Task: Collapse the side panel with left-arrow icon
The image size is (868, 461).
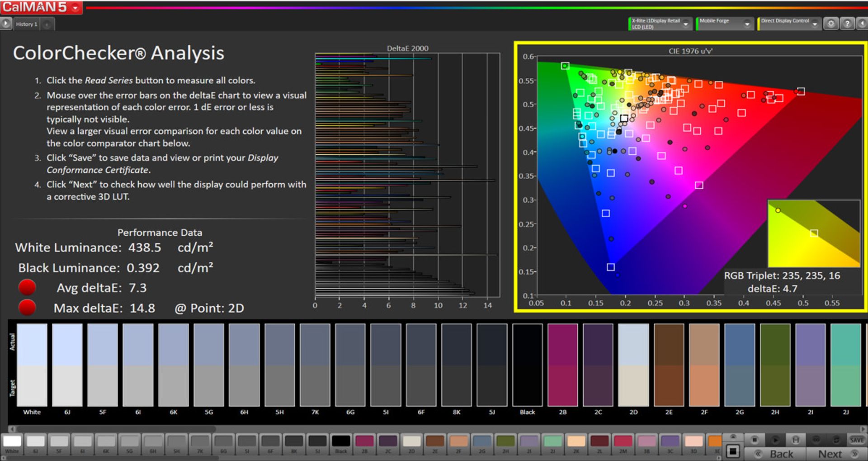Action: point(862,24)
